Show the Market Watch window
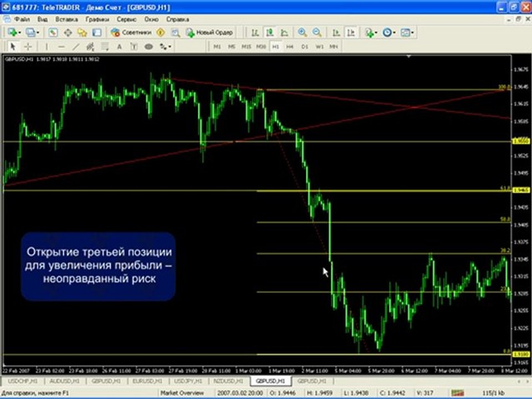This screenshot has height=399, width=532. [x=53, y=33]
